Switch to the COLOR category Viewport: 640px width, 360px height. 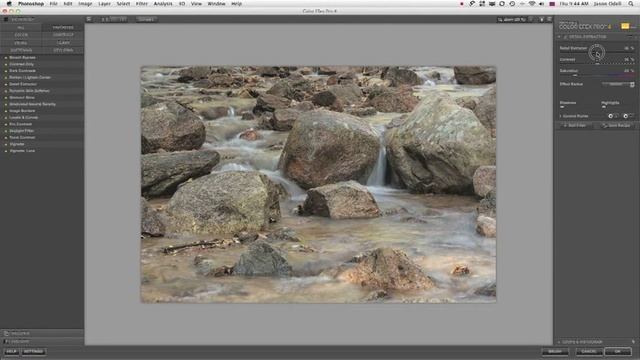point(21,35)
